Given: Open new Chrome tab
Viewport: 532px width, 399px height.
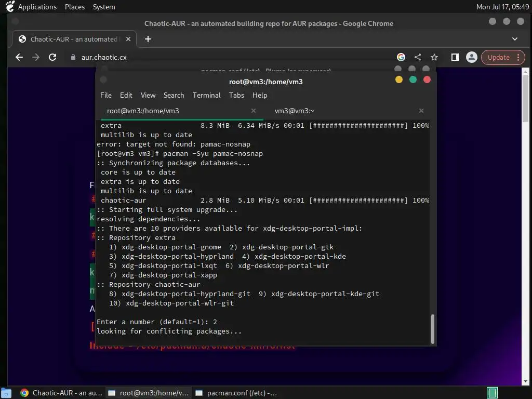Looking at the screenshot, I should (148, 39).
